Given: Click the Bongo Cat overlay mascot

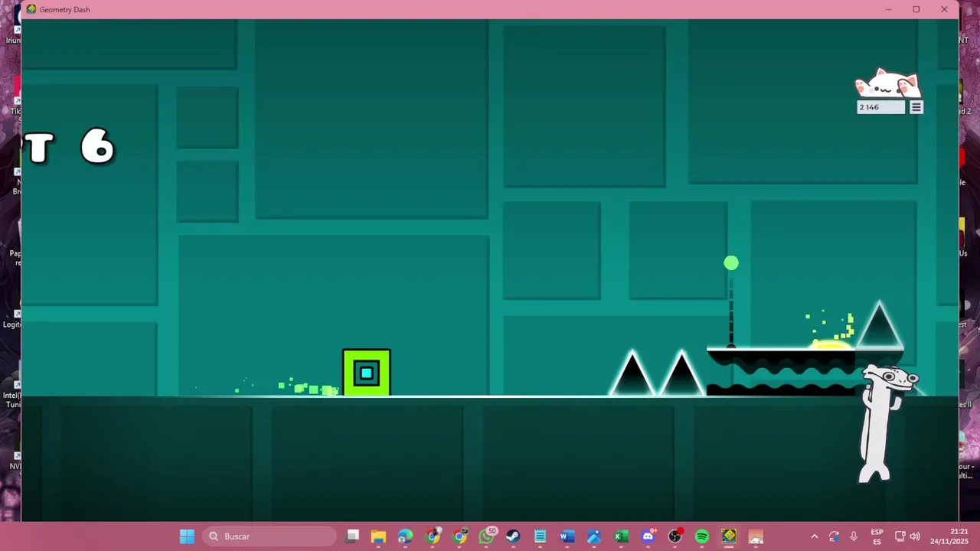Looking at the screenshot, I should pos(887,83).
